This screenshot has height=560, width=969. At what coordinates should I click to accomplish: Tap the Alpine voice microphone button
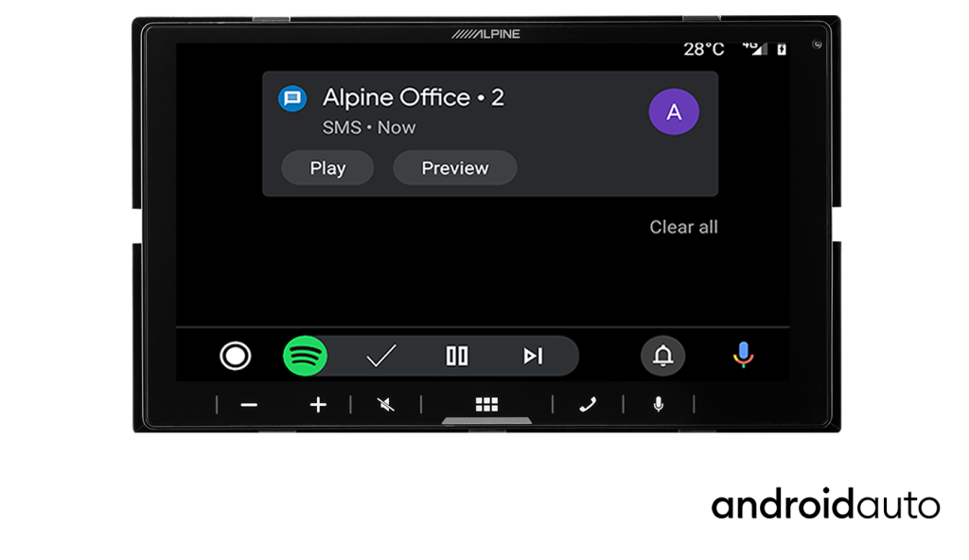659,404
